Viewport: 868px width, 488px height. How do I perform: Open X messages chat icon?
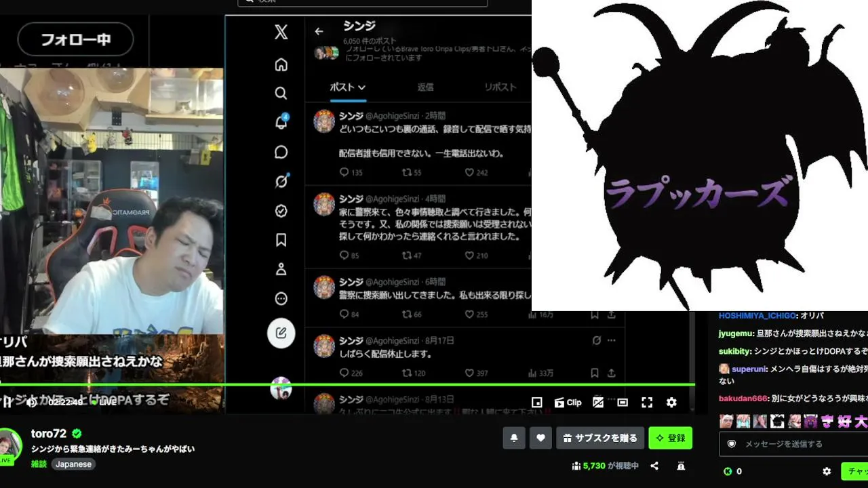[x=281, y=152]
